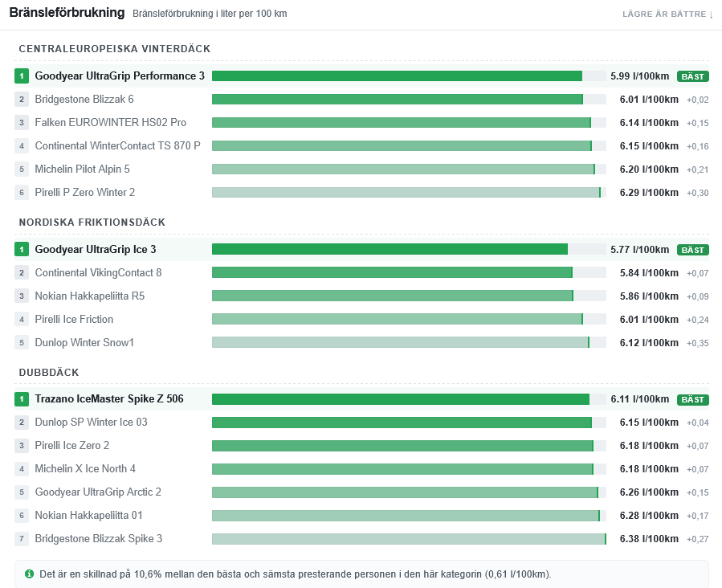The width and height of the screenshot is (722, 588).
Task: Click the BÄST badge on the Trazano IceMaster row
Action: click(692, 400)
